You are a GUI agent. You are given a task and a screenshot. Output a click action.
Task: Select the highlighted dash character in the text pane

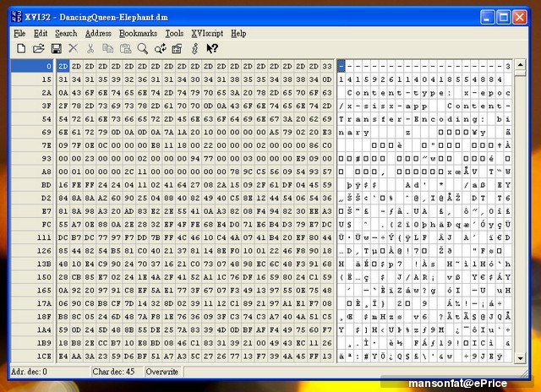click(x=342, y=66)
